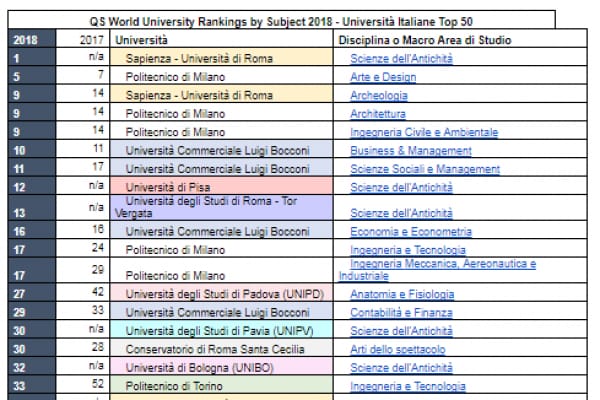Viewport: 600px width, 400px height.
Task: Click 2017 value 42 in Padova row
Action: point(83,292)
